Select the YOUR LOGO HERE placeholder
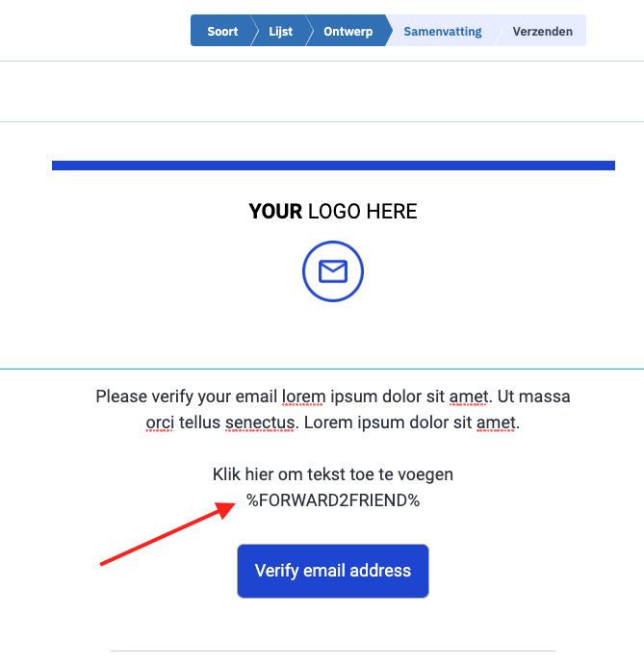Viewport: 644px width, 665px height. [333, 211]
